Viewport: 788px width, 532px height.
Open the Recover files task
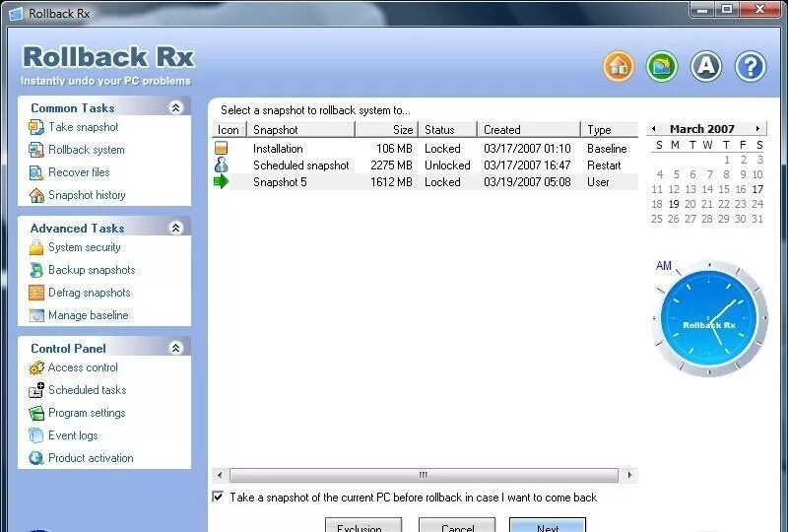79,172
